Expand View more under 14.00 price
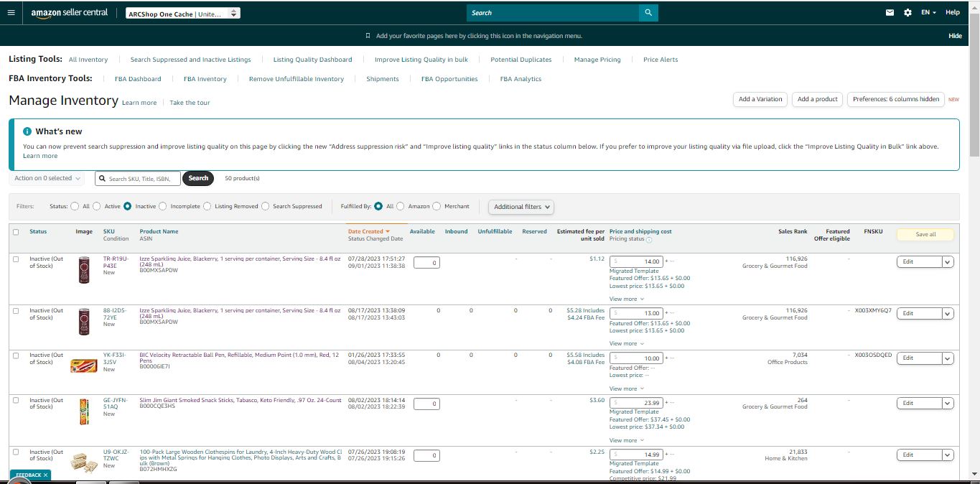The height and width of the screenshot is (484, 980). (x=626, y=299)
